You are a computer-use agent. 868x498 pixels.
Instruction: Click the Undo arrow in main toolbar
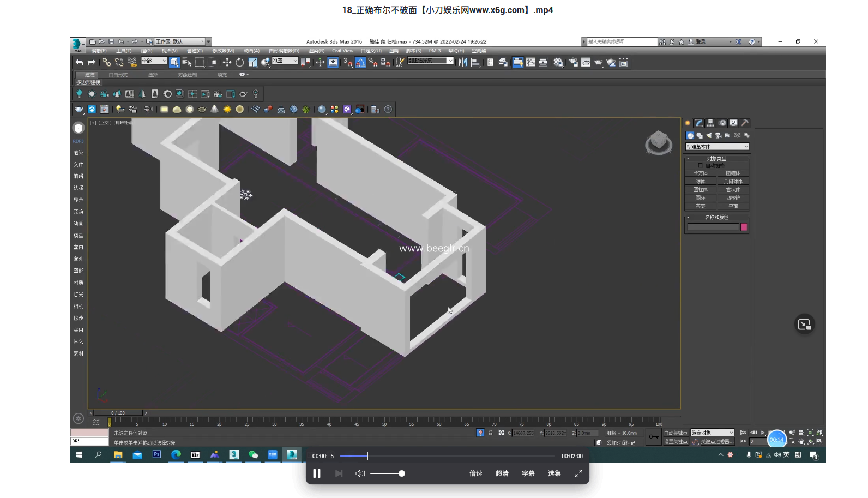point(80,62)
